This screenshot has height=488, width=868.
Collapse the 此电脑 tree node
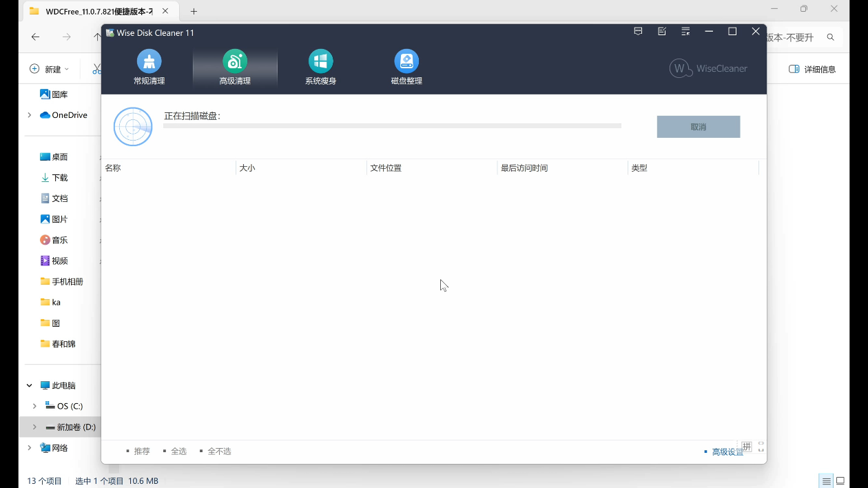(x=30, y=385)
